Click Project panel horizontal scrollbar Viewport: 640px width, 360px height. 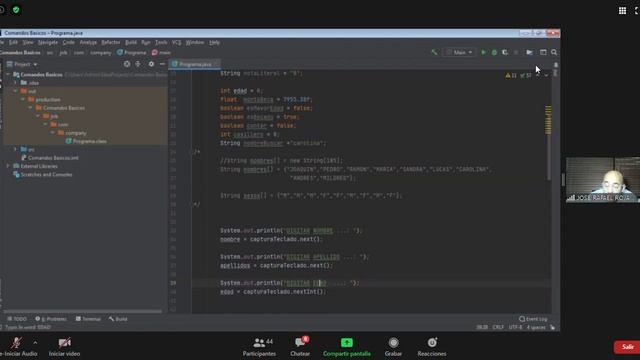pos(83,311)
